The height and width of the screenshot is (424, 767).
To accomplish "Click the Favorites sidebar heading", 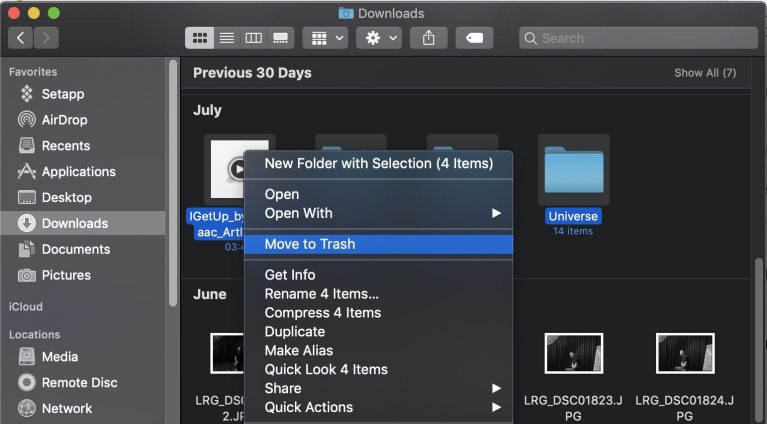I will [x=33, y=72].
